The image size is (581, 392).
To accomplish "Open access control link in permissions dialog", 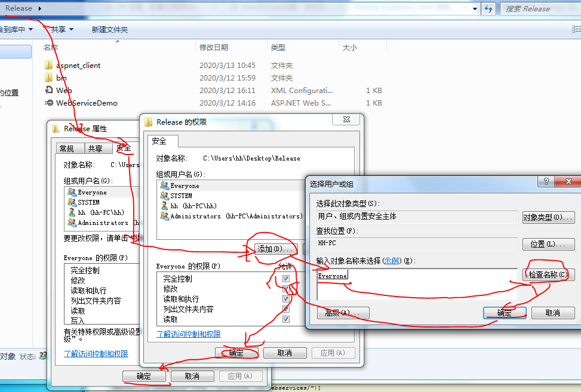I will pos(189,334).
